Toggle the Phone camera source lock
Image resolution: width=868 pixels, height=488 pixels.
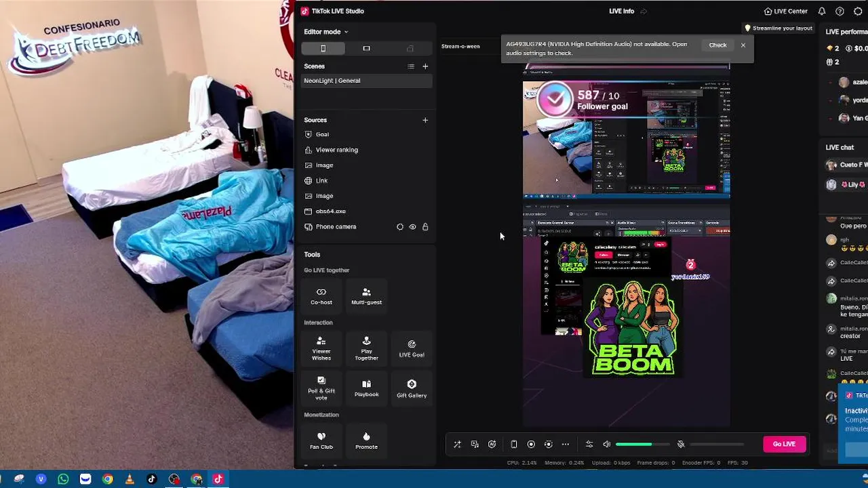(425, 227)
